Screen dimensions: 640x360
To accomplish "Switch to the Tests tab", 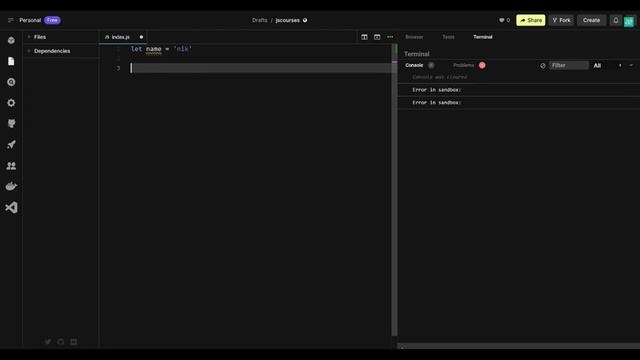I will (x=448, y=37).
